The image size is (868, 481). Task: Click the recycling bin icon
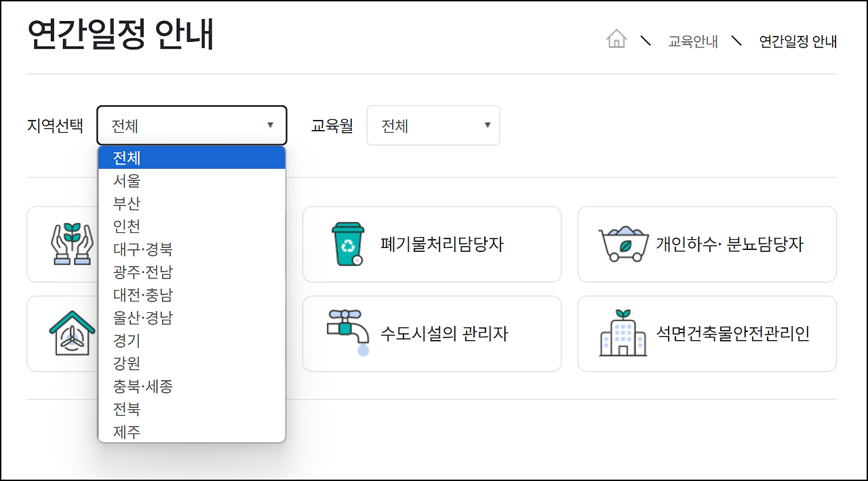(x=347, y=245)
